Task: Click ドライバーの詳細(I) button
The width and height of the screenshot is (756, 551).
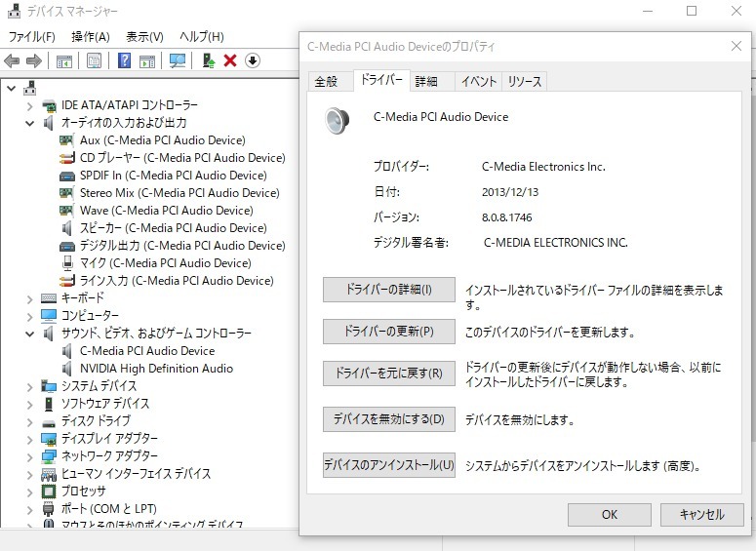Action: point(389,290)
